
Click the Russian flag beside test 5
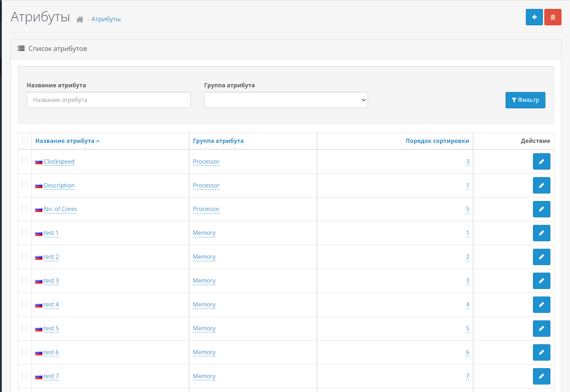click(39, 329)
